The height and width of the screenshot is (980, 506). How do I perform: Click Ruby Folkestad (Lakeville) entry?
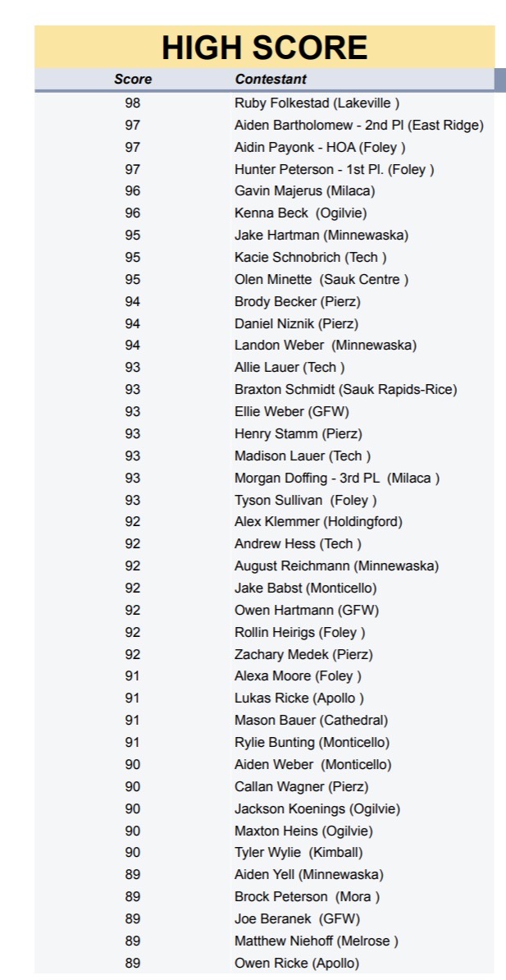pyautogui.click(x=317, y=103)
